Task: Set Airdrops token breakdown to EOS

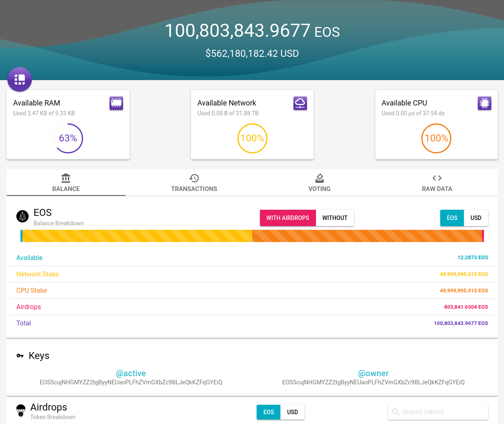Action: (x=269, y=412)
